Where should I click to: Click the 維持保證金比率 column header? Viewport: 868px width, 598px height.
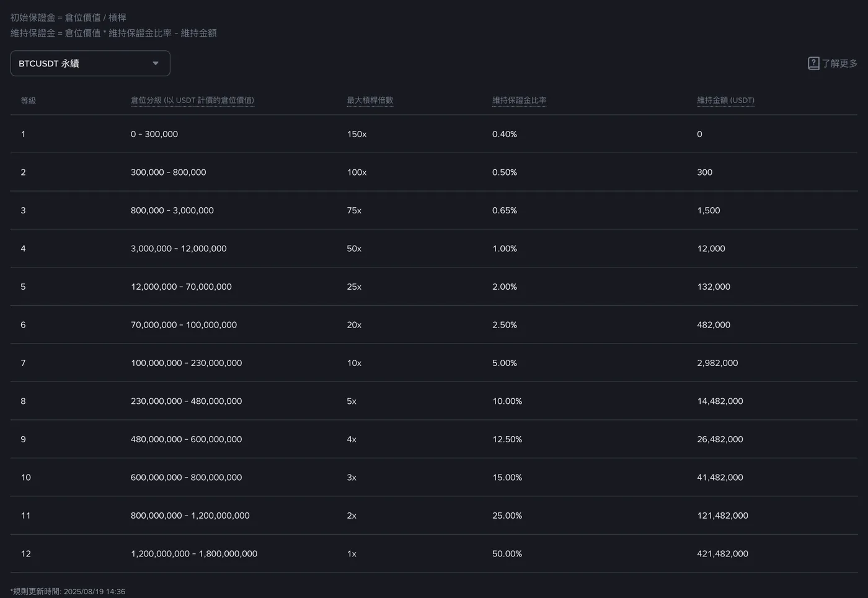point(519,100)
